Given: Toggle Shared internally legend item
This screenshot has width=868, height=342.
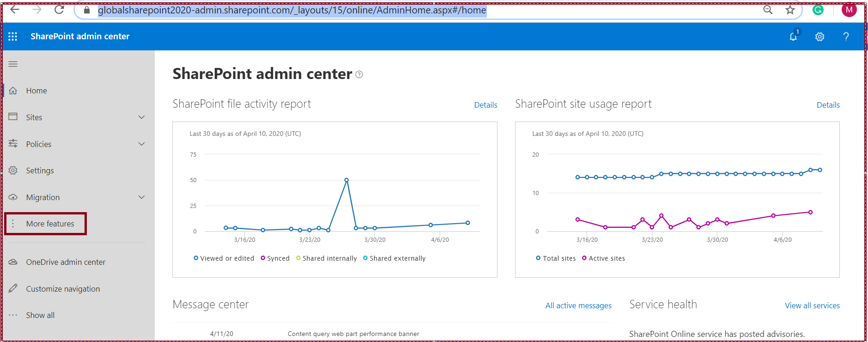Looking at the screenshot, I should 327,258.
